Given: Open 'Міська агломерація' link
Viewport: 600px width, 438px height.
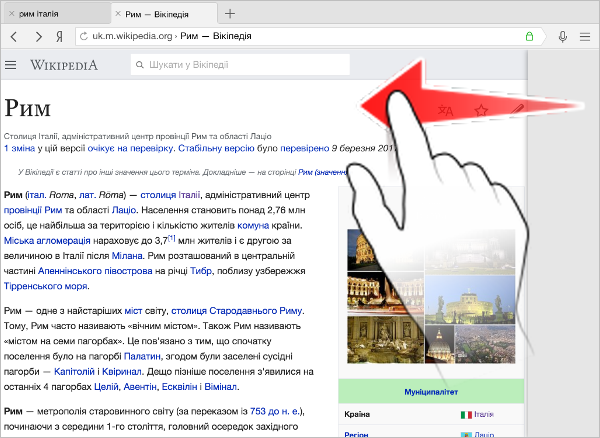Looking at the screenshot, I should [x=47, y=241].
